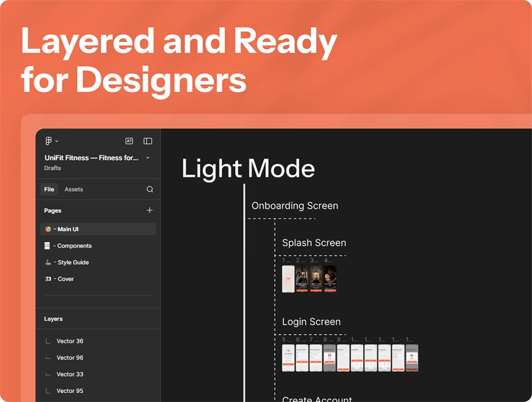Click the Vector 95 layer icon

[48, 391]
